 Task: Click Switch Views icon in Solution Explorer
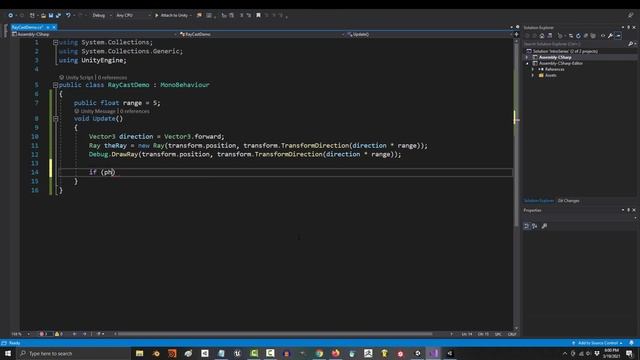(550, 36)
